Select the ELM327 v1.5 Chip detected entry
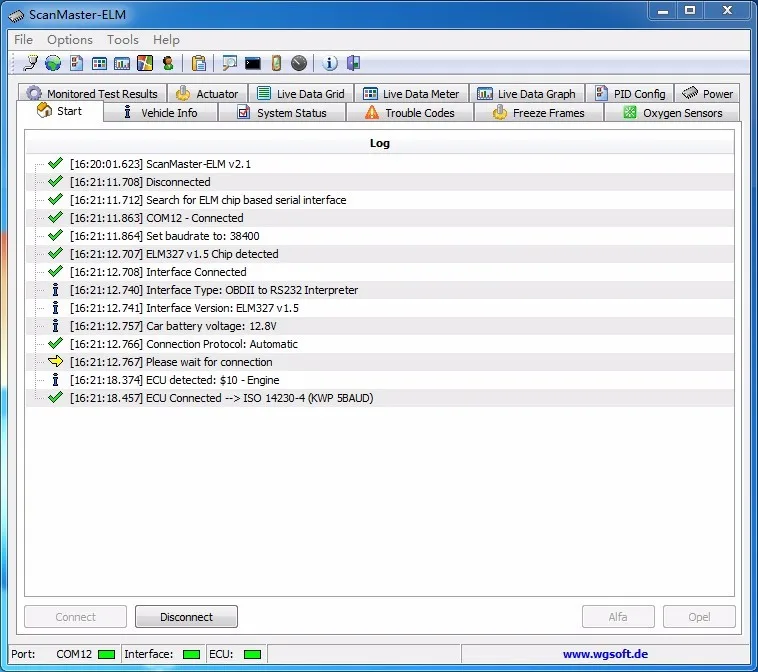 (379, 254)
